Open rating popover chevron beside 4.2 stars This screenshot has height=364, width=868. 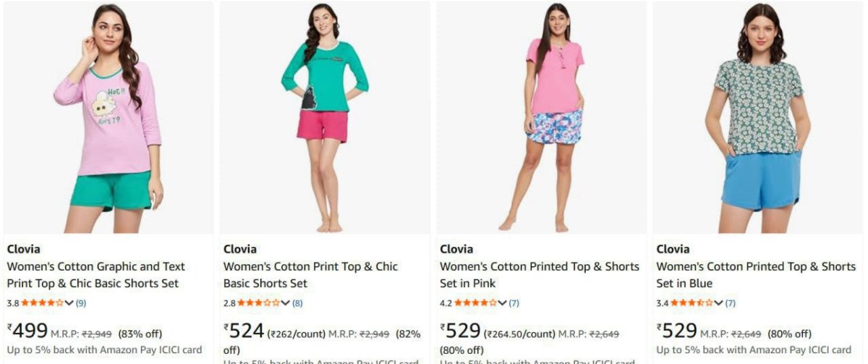click(x=503, y=302)
